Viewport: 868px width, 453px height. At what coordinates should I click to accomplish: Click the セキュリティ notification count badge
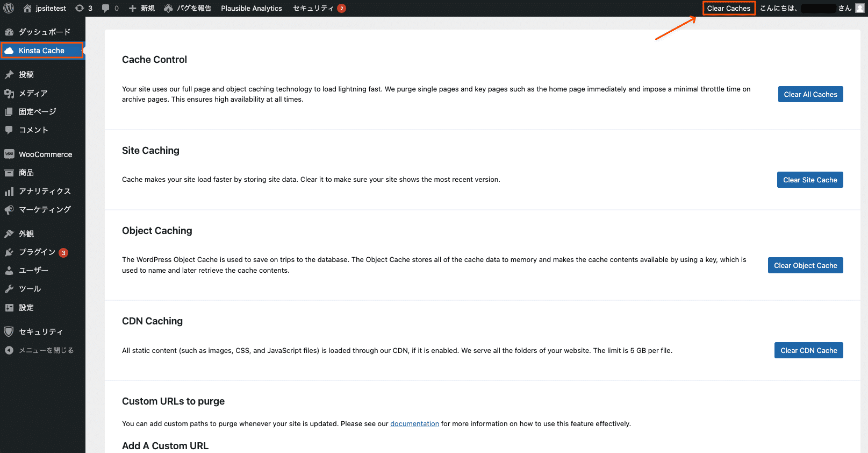tap(341, 8)
